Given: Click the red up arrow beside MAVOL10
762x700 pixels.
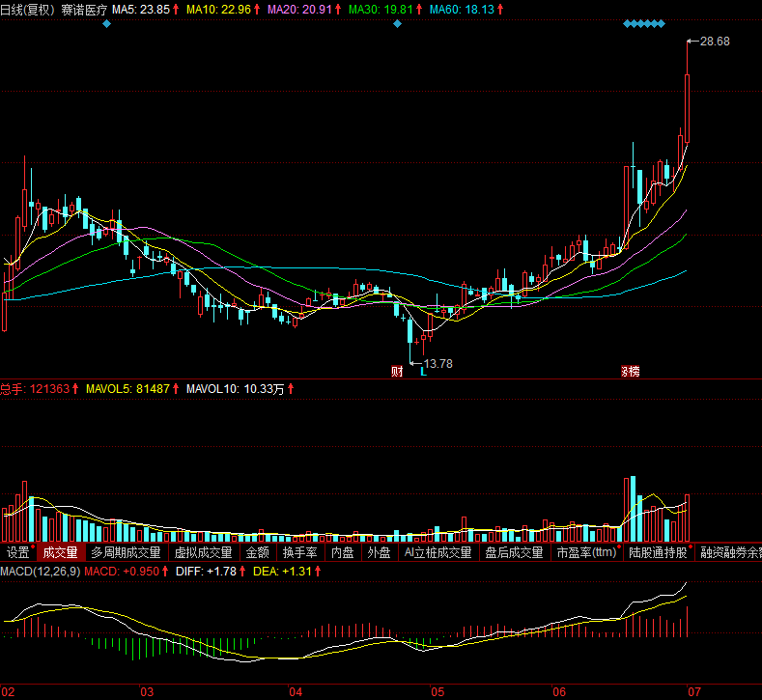Looking at the screenshot, I should pos(291,389).
